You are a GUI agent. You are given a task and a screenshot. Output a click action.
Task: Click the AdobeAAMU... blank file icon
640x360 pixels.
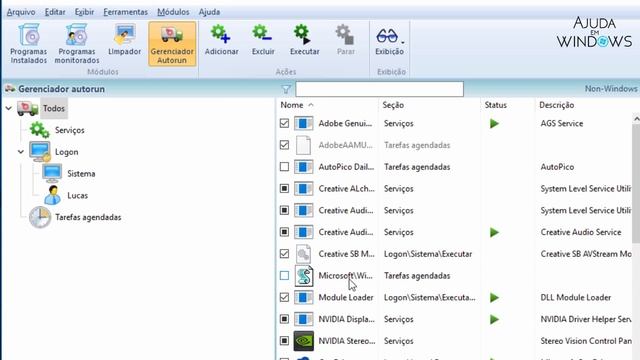click(304, 145)
